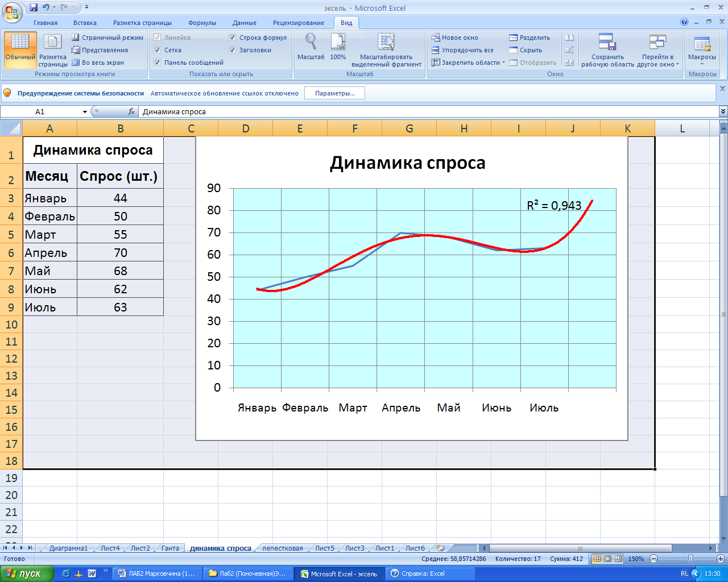Switch to Page Break Preview in status bar

tap(618, 559)
